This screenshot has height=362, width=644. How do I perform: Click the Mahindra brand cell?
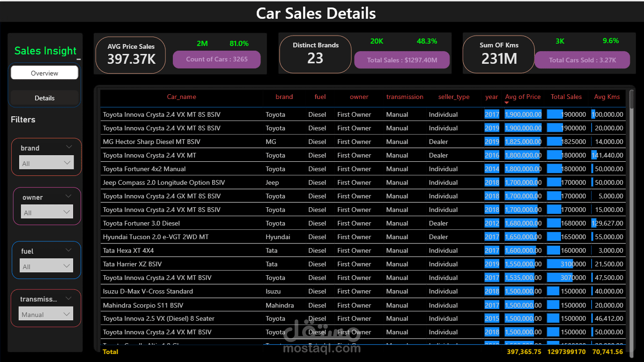click(280, 305)
